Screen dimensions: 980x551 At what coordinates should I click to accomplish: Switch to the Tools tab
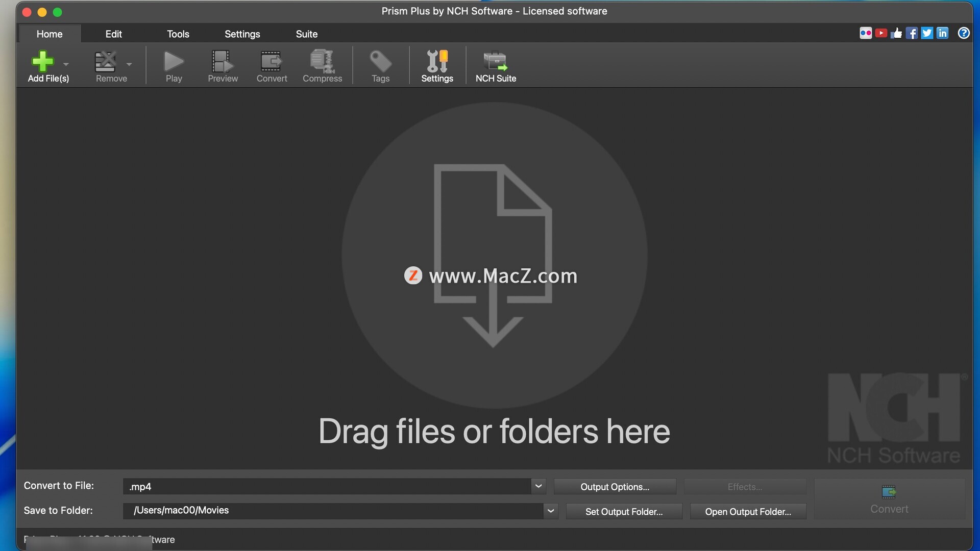point(178,34)
